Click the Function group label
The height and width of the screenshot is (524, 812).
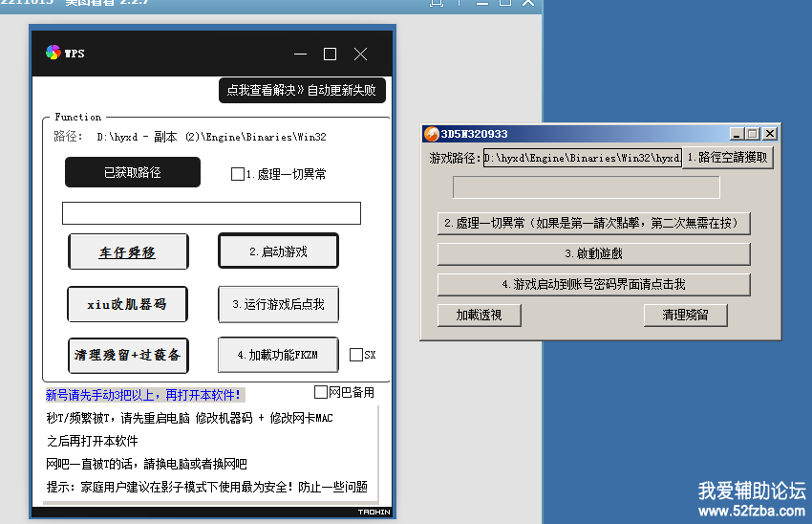click(78, 117)
